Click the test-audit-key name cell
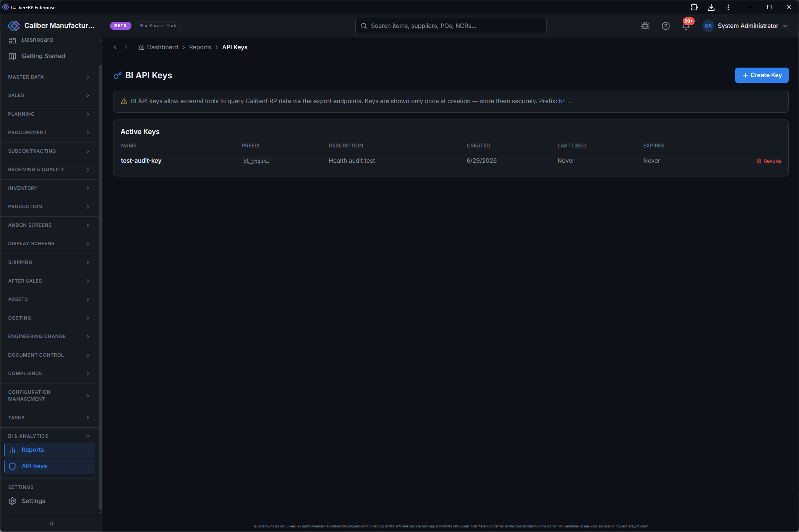Viewport: 799px width, 532px height. 141,161
